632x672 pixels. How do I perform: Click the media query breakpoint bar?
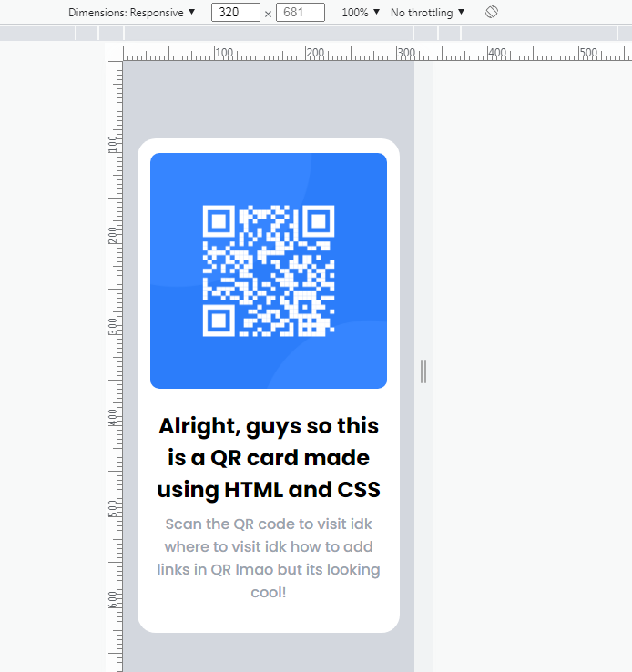coord(316,33)
